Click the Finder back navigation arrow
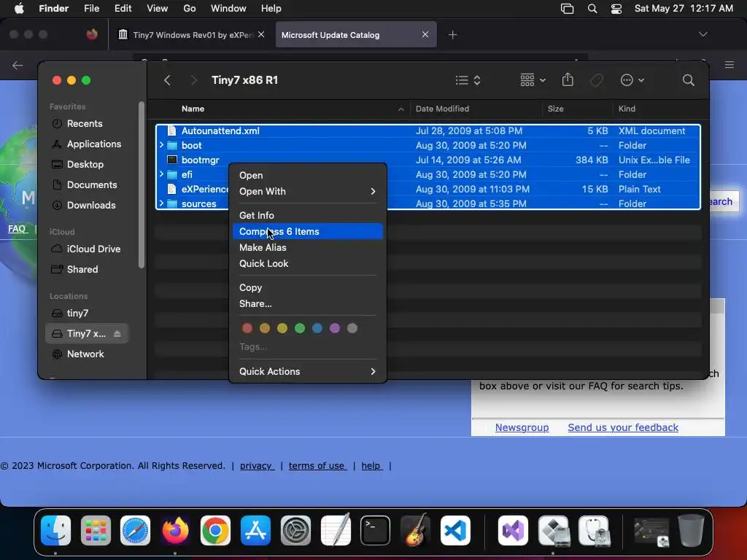This screenshot has width=747, height=560. [167, 80]
